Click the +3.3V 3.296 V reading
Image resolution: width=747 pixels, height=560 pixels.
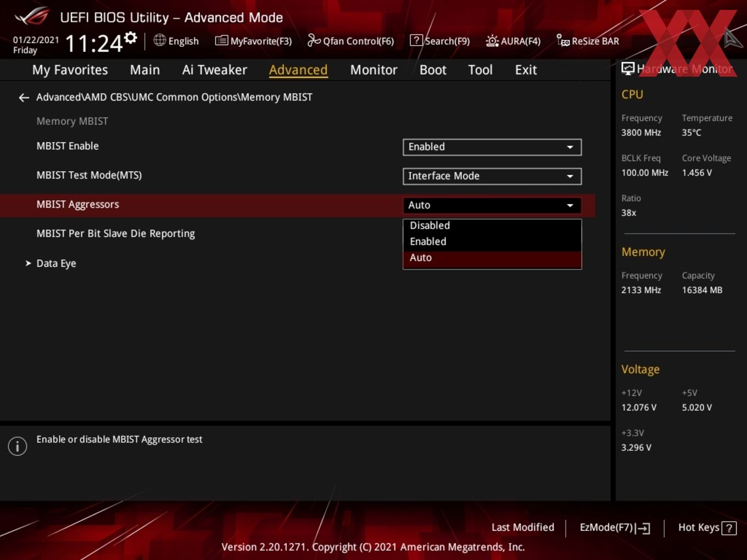click(637, 448)
